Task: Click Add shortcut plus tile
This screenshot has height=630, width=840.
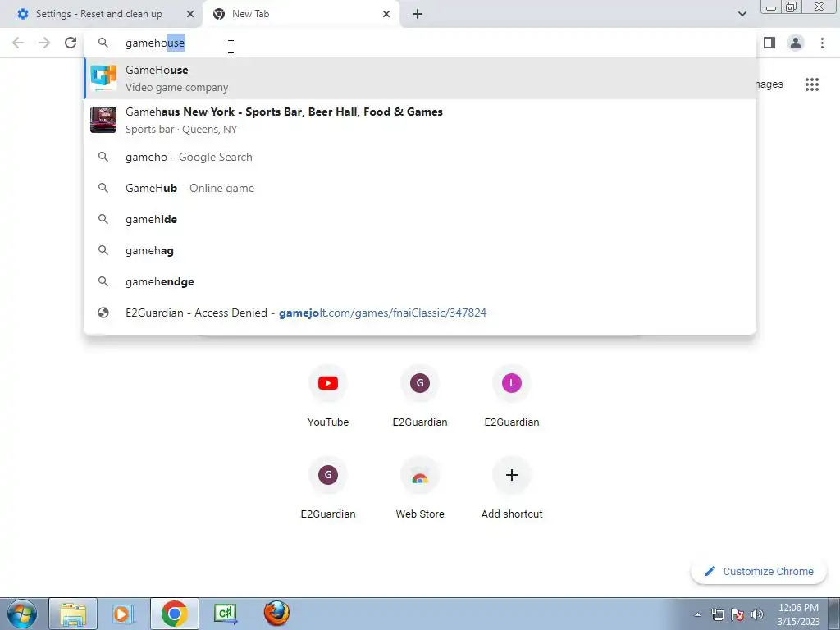Action: click(x=512, y=487)
